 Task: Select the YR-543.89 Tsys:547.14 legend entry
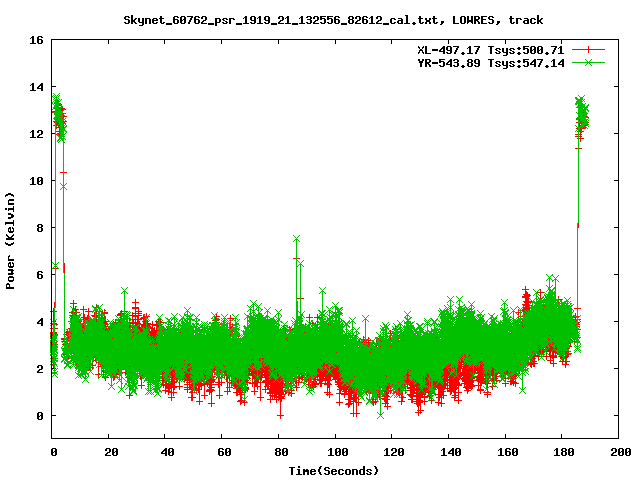pos(491,63)
